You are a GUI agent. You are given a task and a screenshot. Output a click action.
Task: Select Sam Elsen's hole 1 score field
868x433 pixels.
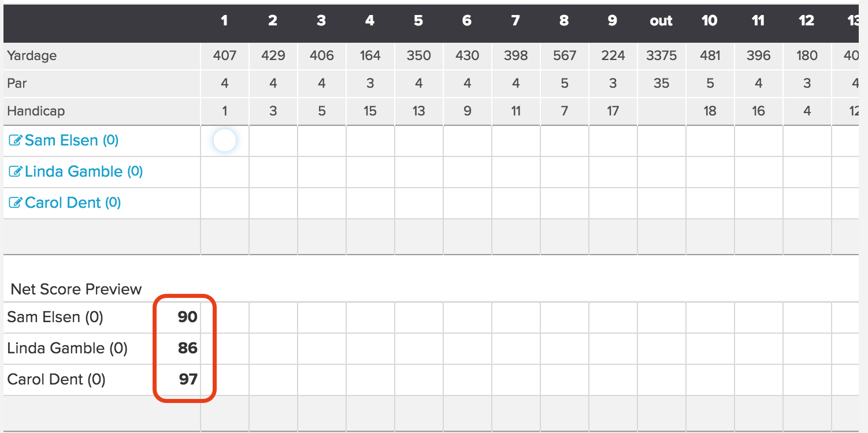click(225, 140)
